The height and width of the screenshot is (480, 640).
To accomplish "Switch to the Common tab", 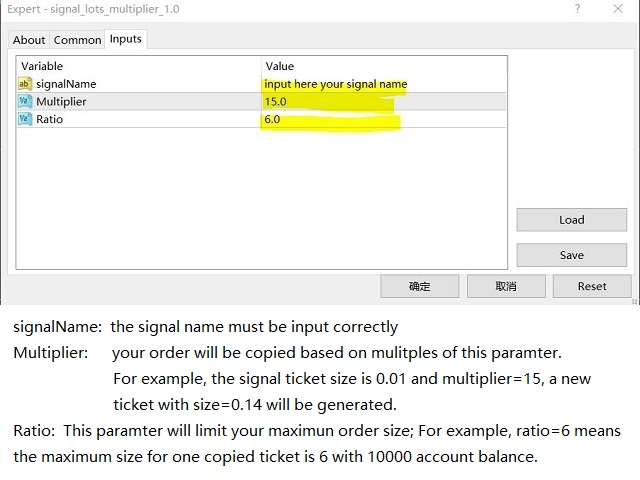I will (77, 40).
